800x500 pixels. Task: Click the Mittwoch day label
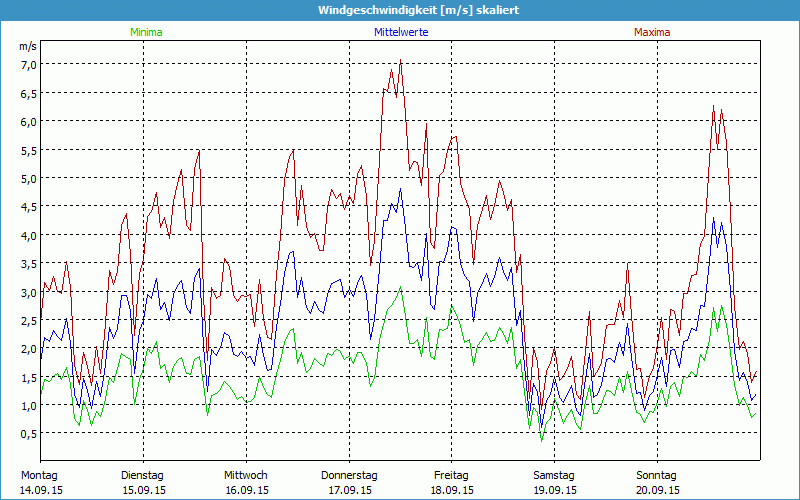[x=246, y=476]
